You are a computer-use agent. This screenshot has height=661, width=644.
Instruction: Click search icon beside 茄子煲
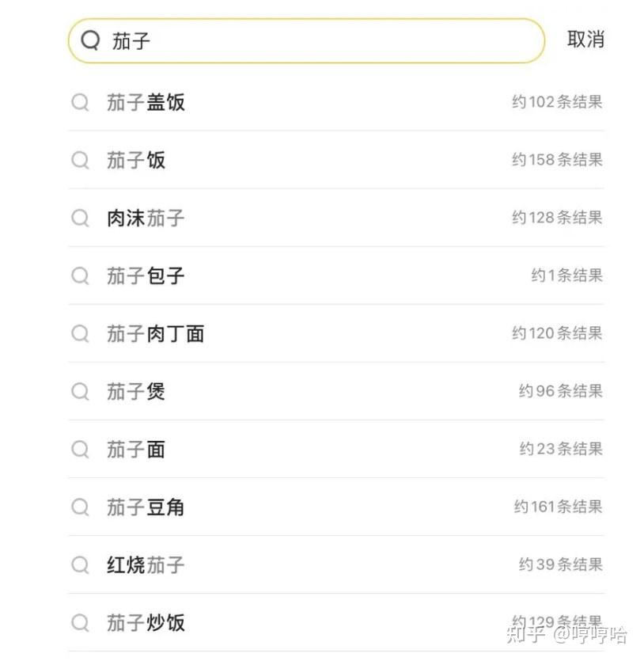click(81, 391)
